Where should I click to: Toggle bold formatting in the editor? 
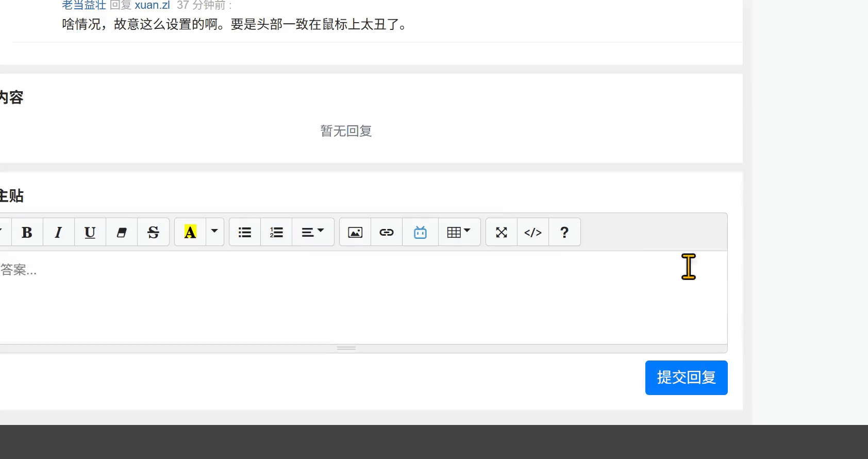click(27, 233)
